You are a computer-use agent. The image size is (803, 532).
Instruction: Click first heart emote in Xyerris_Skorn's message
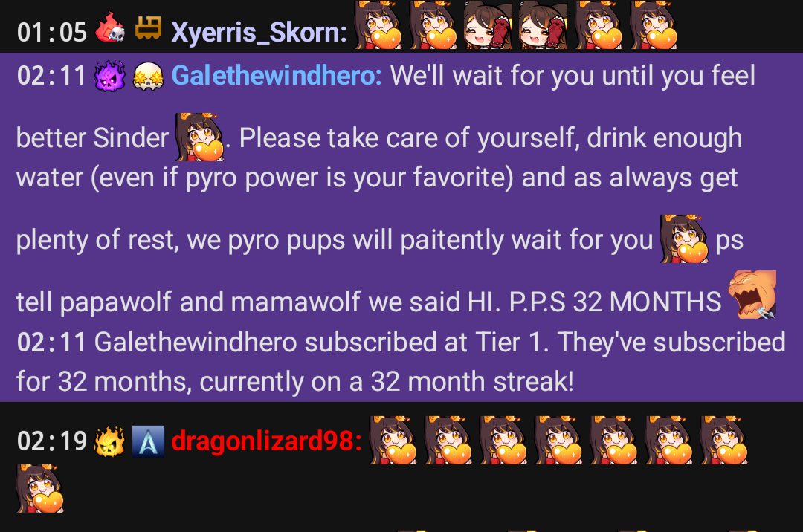tap(378, 25)
